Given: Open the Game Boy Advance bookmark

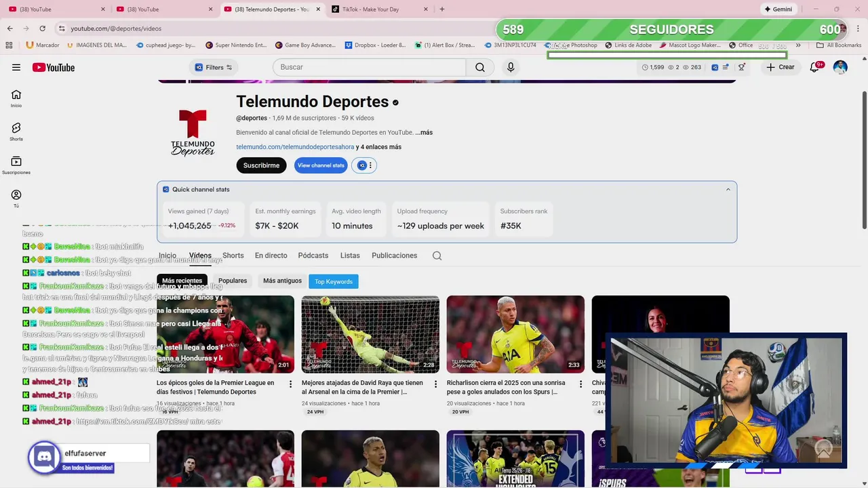Looking at the screenshot, I should [x=306, y=45].
